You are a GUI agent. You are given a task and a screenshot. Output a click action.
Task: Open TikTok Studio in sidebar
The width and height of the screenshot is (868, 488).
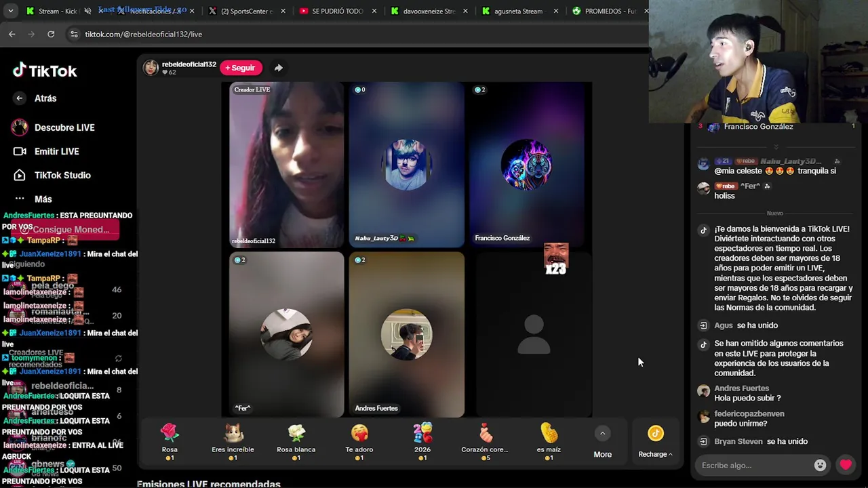click(x=52, y=175)
